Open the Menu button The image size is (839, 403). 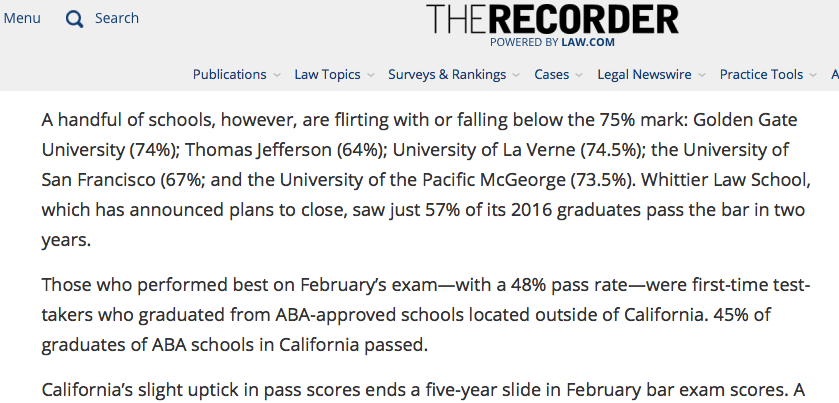pos(22,18)
